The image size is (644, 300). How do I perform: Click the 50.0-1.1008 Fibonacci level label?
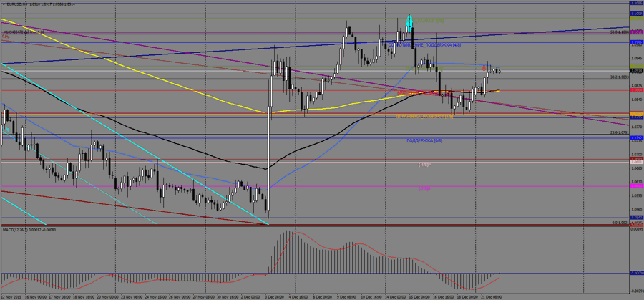(x=619, y=32)
